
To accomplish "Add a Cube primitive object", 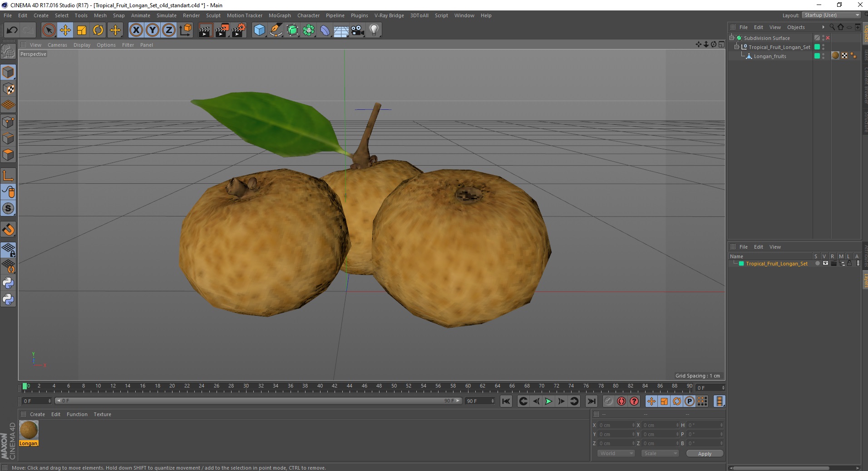I will 259,30.
